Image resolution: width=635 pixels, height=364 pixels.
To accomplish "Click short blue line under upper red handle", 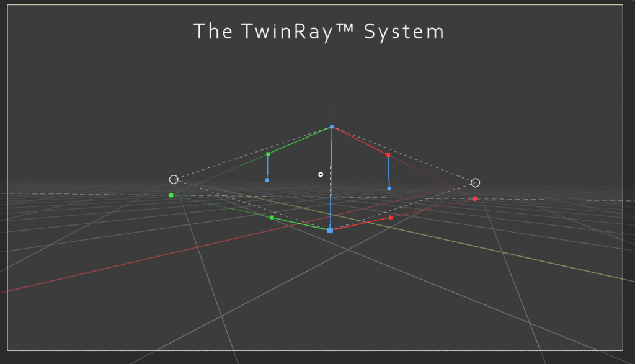I will point(389,172).
